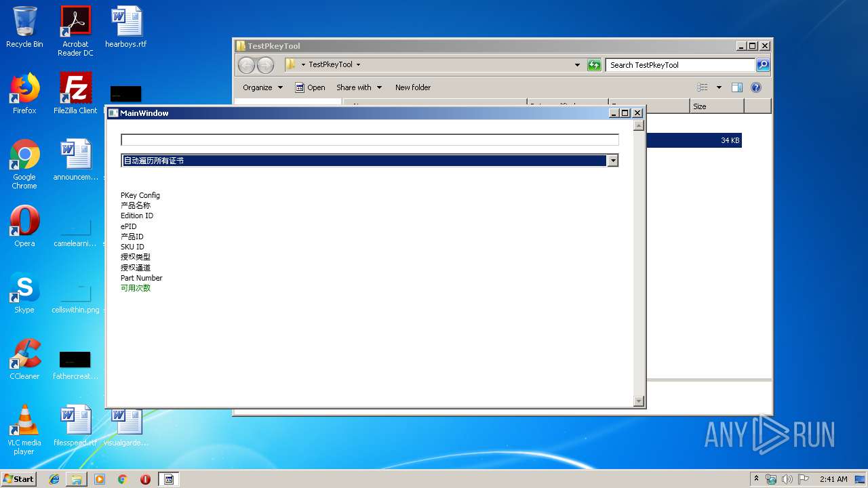Select the fathercreat... file icon
868x488 pixels.
point(75,365)
